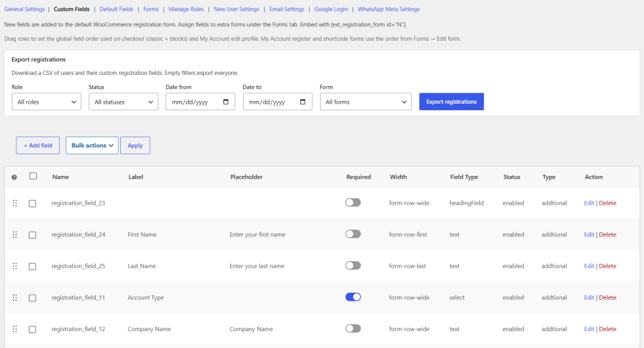Delete the registration_field_23 row
The height and width of the screenshot is (348, 644).
tap(607, 203)
